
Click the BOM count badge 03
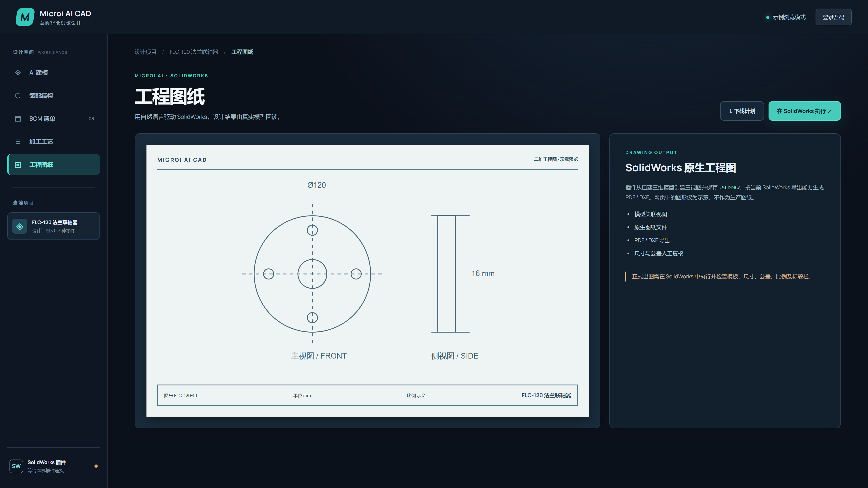91,119
